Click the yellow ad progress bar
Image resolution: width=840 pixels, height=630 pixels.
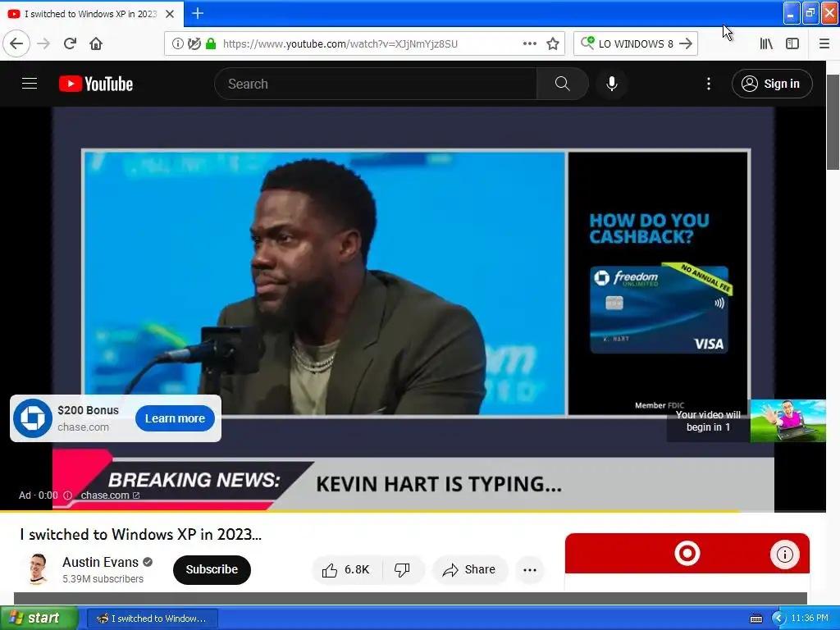pos(370,511)
